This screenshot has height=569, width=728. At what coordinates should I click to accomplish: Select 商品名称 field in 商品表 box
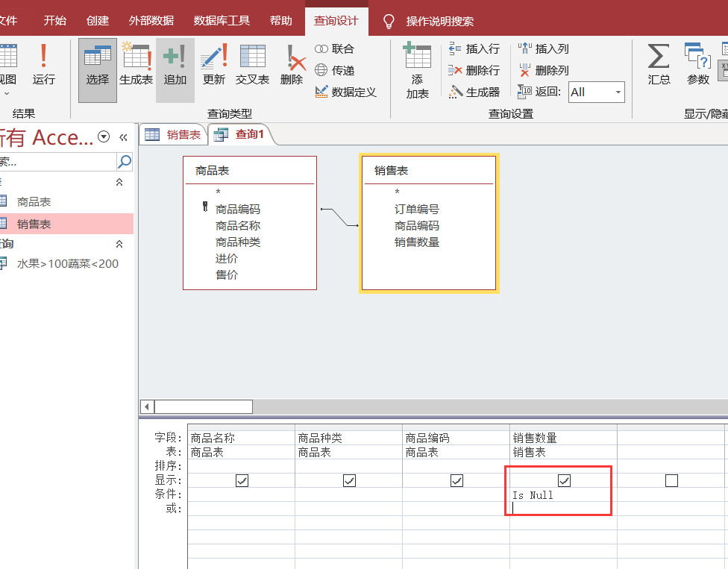click(238, 225)
